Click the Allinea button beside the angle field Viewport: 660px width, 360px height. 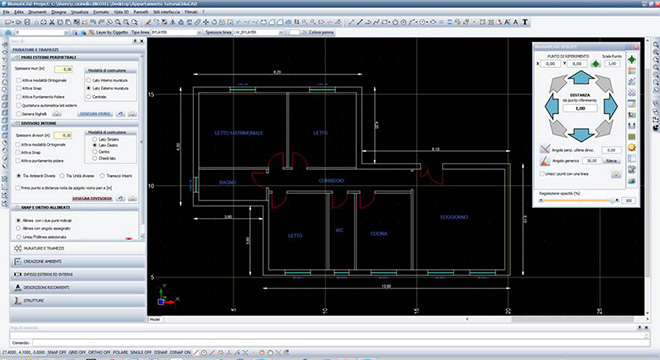(611, 161)
